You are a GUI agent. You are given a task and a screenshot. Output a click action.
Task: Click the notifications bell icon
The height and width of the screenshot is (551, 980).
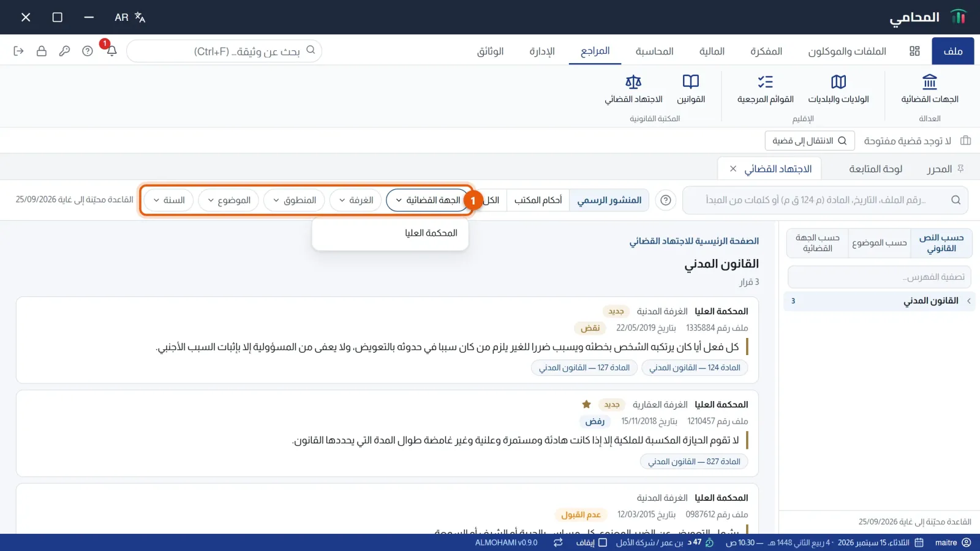click(111, 51)
